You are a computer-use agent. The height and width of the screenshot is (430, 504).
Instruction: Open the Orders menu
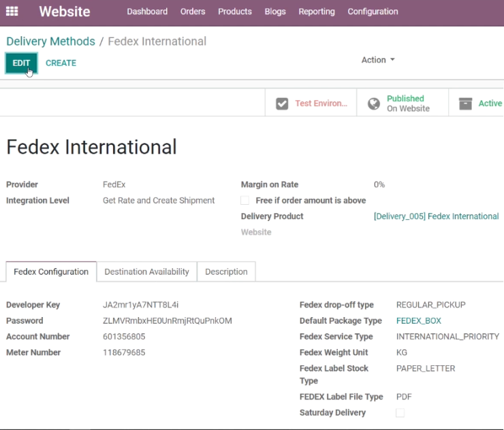tap(193, 12)
